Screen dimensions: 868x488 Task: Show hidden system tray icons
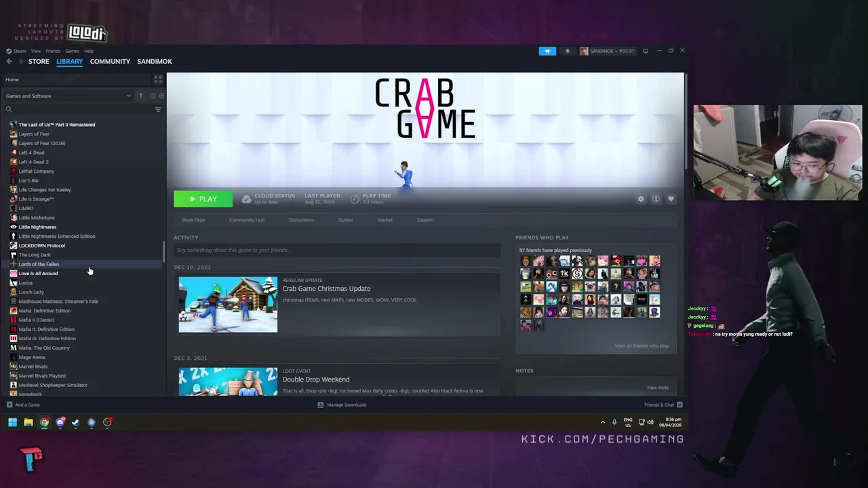(x=603, y=422)
